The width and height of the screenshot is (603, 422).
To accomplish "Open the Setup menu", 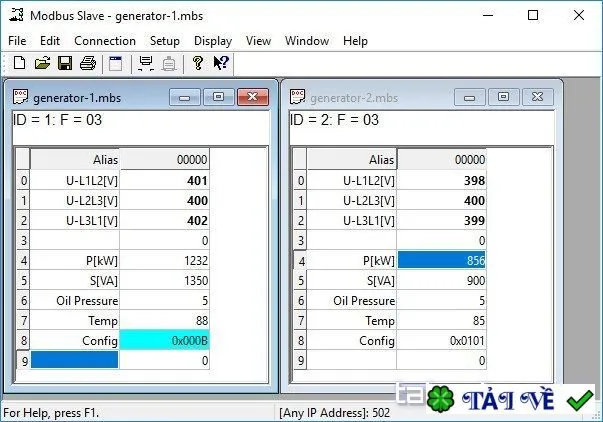I will click(165, 41).
